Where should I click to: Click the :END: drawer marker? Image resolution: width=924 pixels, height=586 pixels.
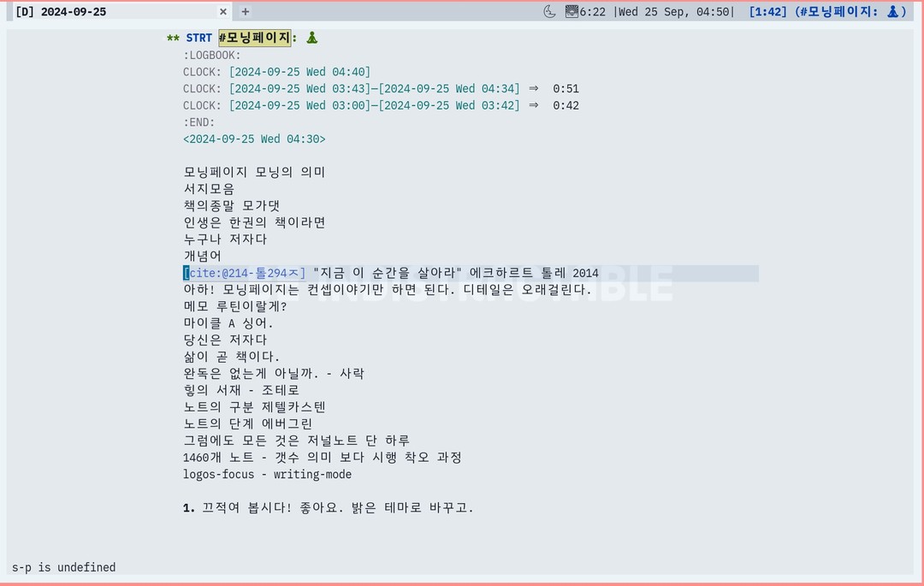pos(198,122)
